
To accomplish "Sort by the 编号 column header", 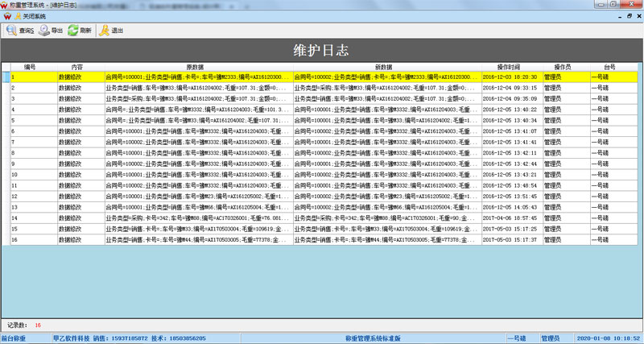I will tap(30, 66).
